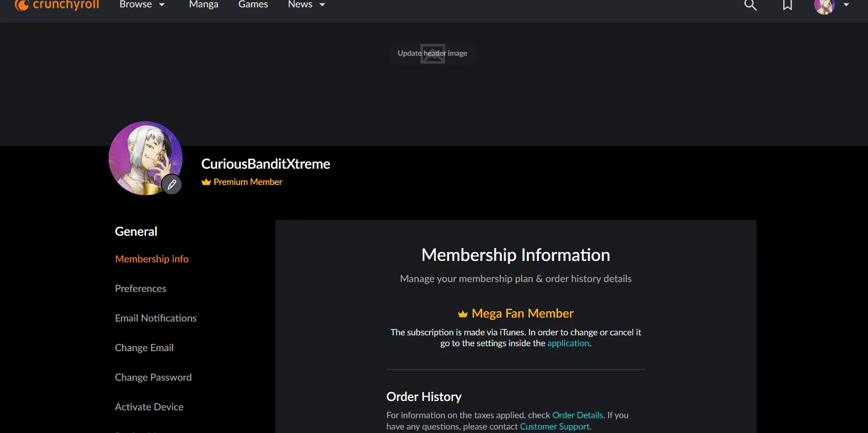868x433 pixels.
Task: Open the Crunchyroll home logo
Action: tap(57, 5)
